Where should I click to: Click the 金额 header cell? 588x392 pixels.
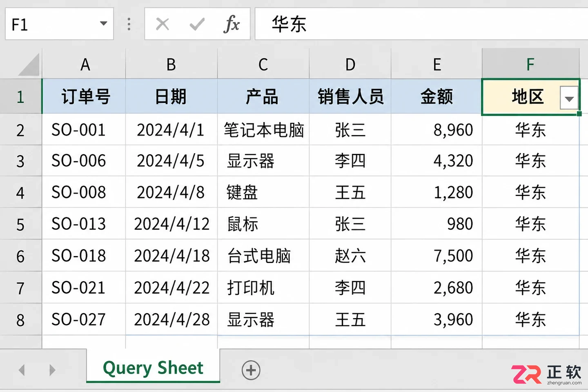(437, 96)
